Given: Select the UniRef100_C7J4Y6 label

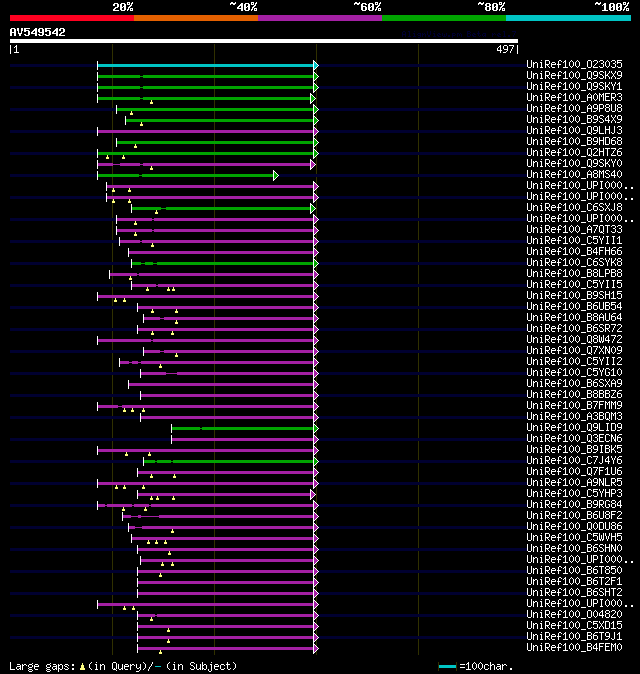Looking at the screenshot, I should coord(574,461).
